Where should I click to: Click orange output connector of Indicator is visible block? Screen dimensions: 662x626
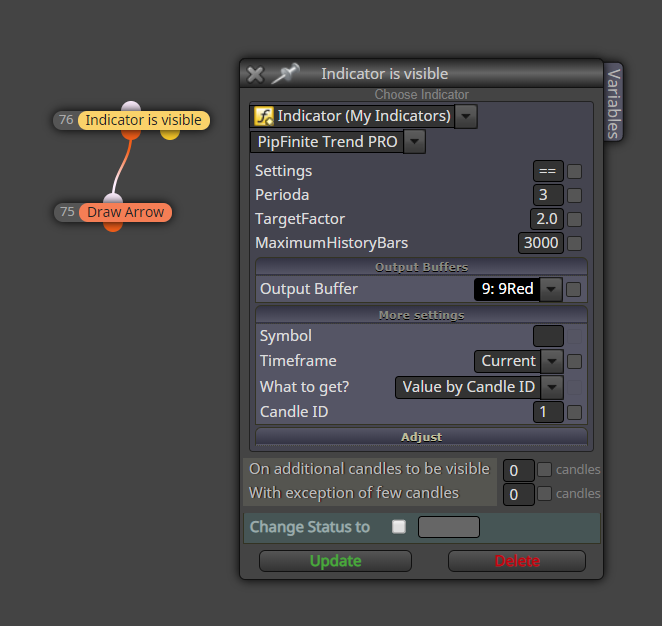pyautogui.click(x=131, y=135)
